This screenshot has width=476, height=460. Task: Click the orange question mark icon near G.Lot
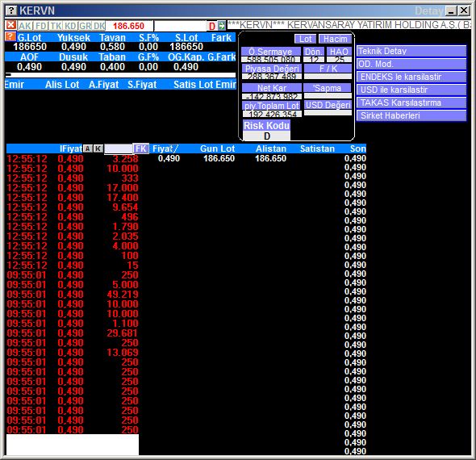point(10,37)
